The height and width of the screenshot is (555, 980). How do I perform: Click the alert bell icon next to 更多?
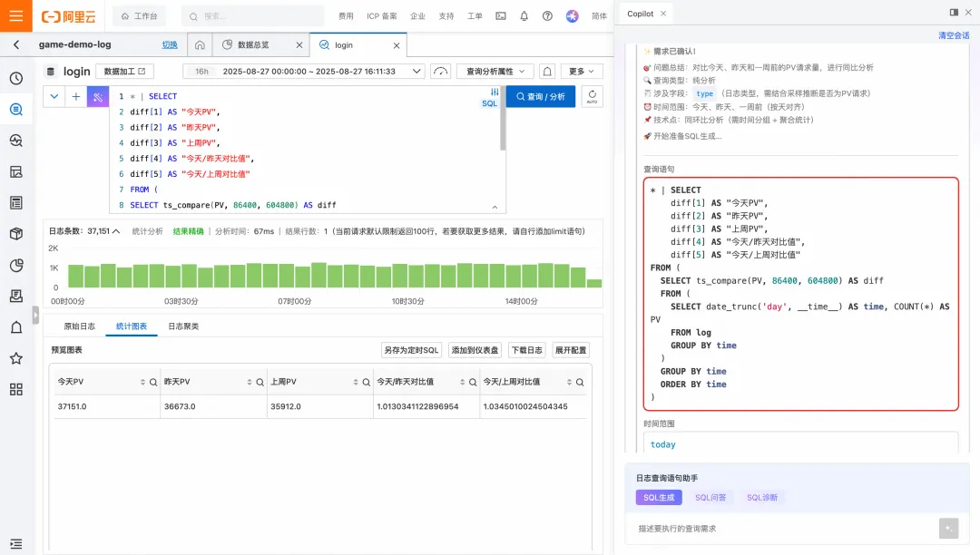547,71
